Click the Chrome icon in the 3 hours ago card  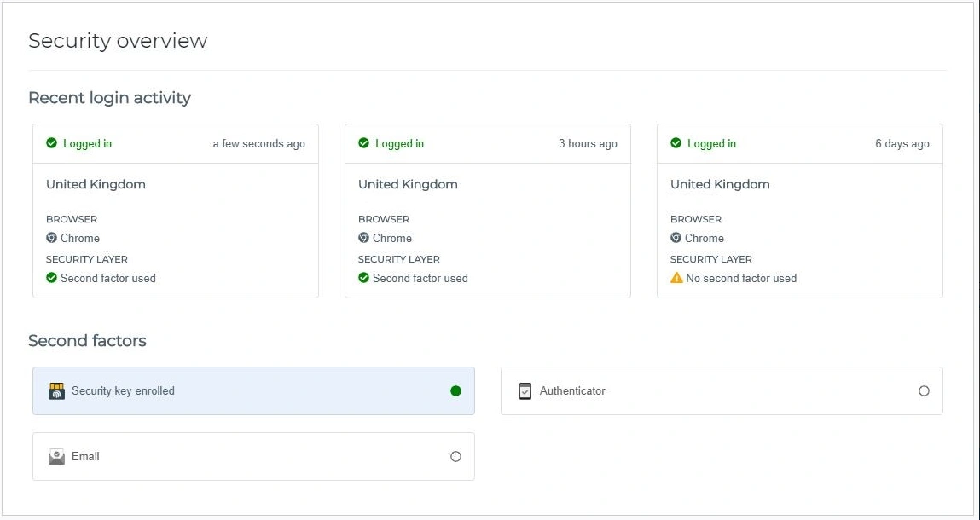364,238
